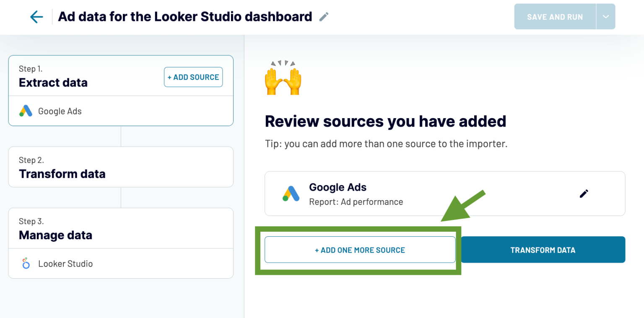
Task: Open Save and Run options via the chevron
Action: tap(606, 16)
